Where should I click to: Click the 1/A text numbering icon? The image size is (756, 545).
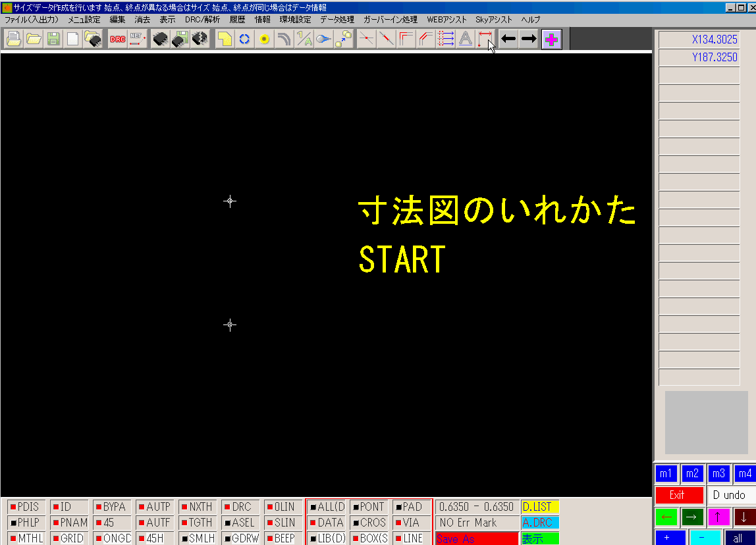(304, 39)
